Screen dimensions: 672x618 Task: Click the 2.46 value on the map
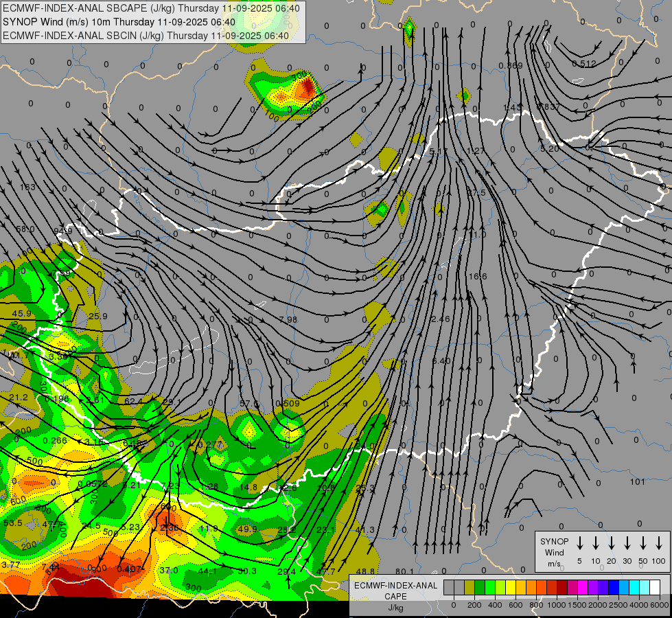441,319
